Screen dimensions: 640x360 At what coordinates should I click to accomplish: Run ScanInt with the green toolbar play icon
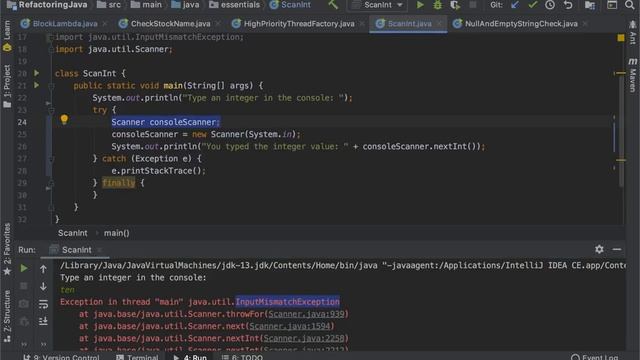coord(420,5)
